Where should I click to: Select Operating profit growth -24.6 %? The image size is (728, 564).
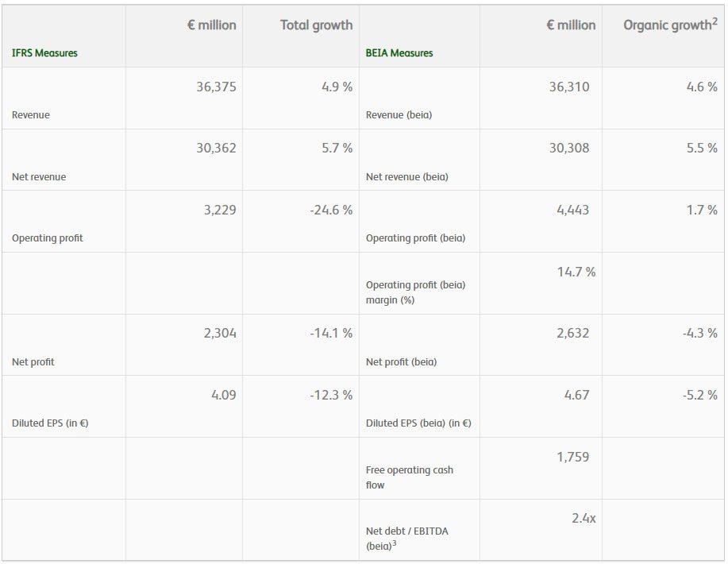pyautogui.click(x=331, y=210)
